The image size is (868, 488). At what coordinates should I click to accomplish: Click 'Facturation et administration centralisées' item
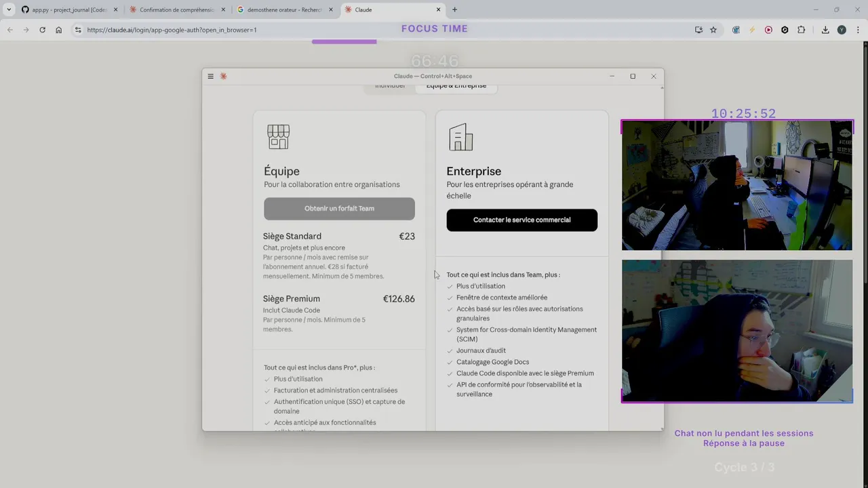(x=336, y=390)
